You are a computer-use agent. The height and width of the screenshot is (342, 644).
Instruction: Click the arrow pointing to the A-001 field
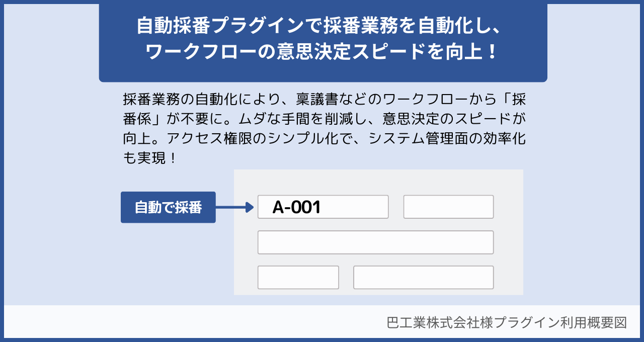click(234, 207)
